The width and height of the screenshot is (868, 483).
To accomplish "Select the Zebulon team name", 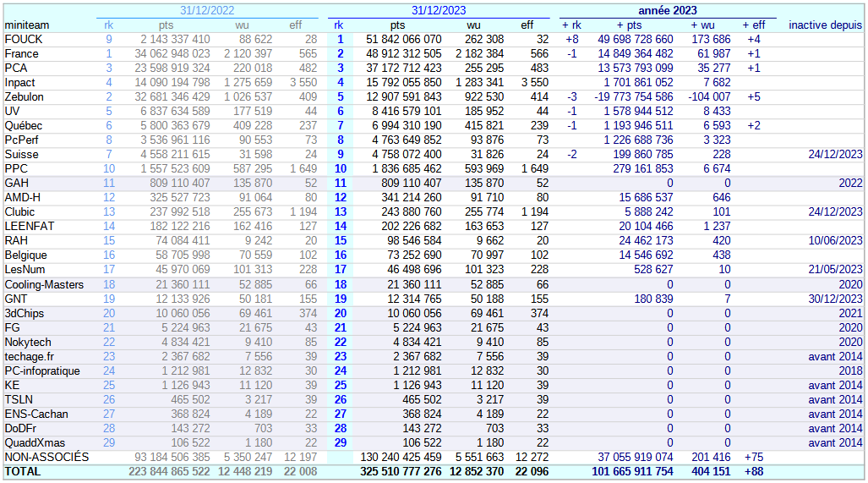I will [25, 97].
